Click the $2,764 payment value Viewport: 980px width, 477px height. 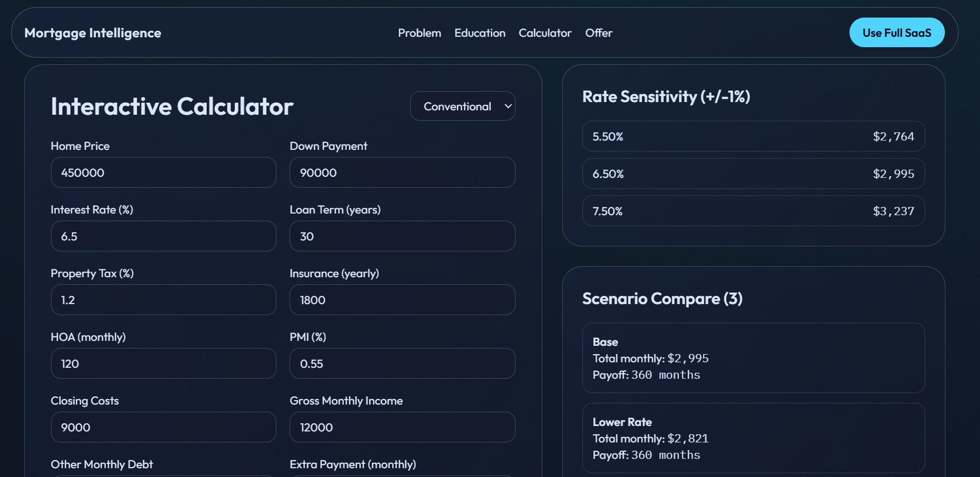pyautogui.click(x=893, y=136)
